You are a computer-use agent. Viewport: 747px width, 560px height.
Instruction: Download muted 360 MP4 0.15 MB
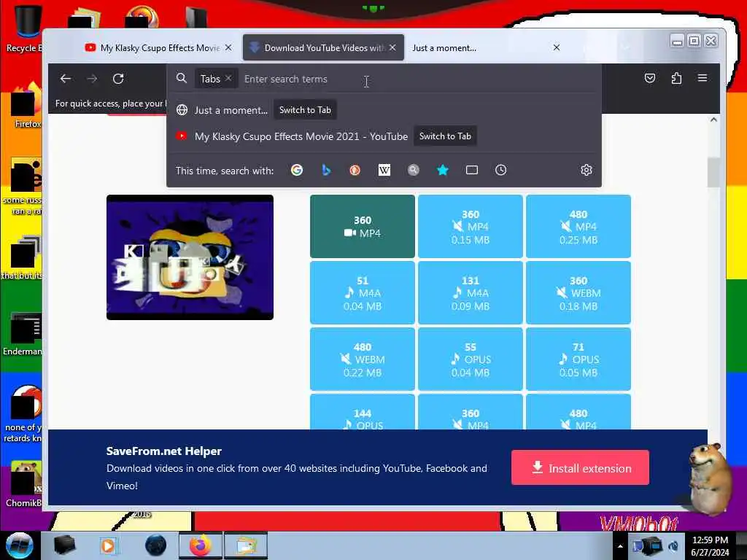tap(471, 226)
